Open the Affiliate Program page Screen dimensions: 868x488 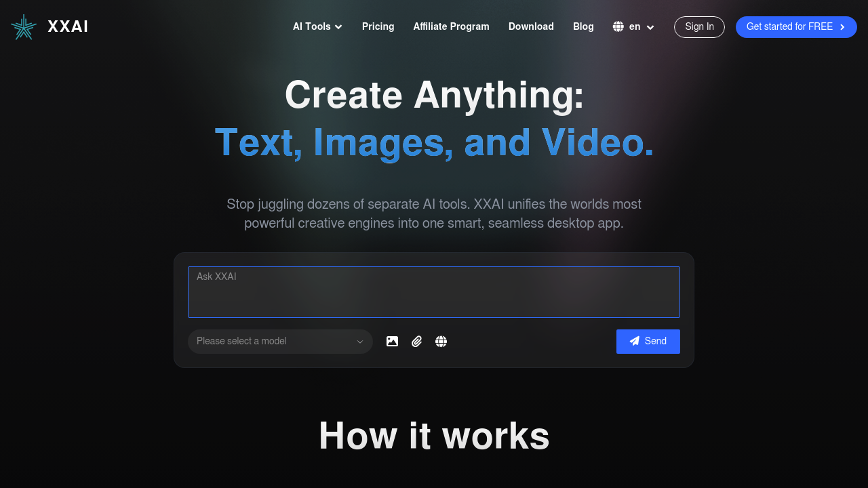[x=451, y=27]
